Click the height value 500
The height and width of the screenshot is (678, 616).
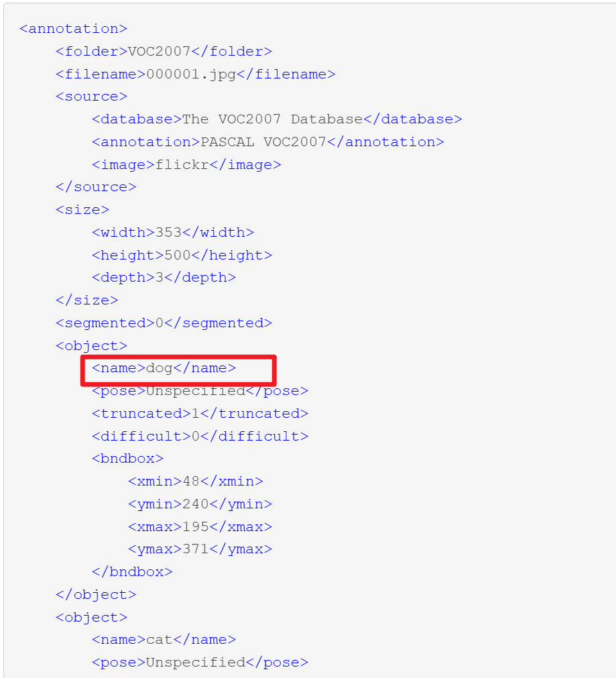click(178, 256)
